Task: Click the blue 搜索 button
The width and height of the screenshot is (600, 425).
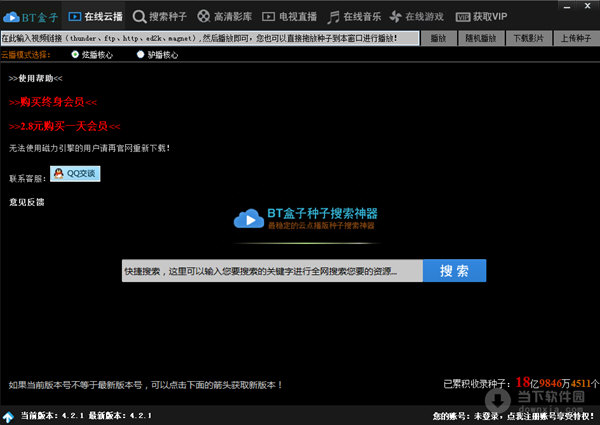Action: tap(454, 271)
